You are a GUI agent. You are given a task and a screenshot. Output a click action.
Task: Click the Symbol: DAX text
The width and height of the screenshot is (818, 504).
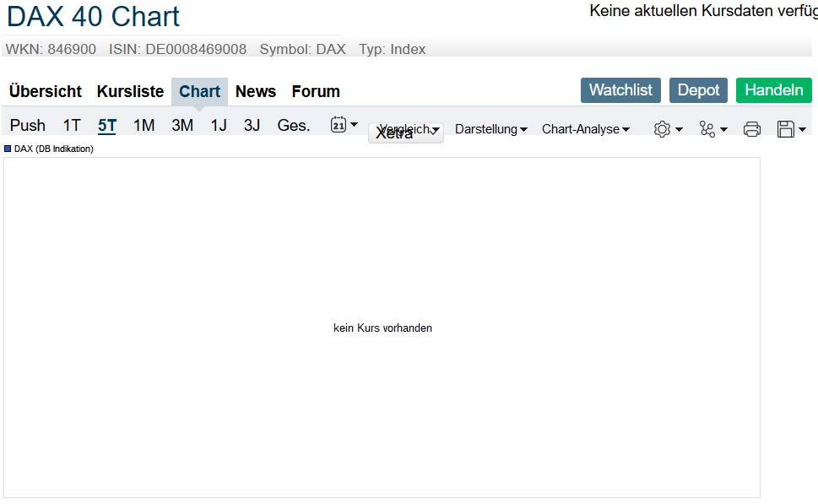(302, 49)
